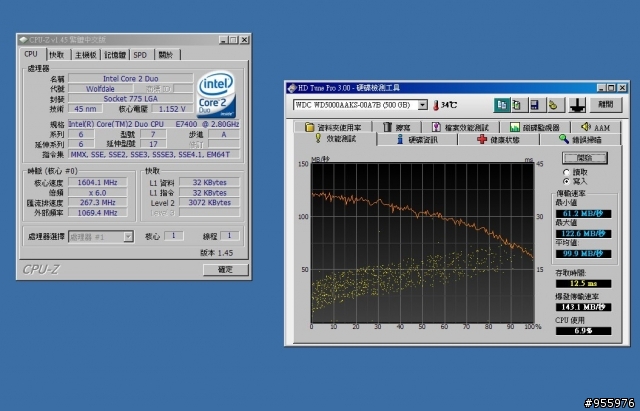Screen dimensions: 640x411
Task: Open the WDC WD5000AAKS drive dropdown
Action: click(423, 105)
